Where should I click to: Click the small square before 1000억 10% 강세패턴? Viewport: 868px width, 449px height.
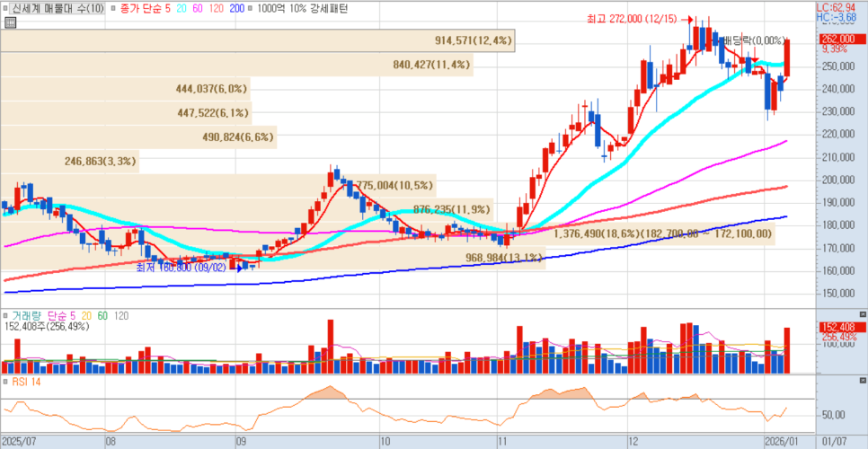pyautogui.click(x=249, y=7)
